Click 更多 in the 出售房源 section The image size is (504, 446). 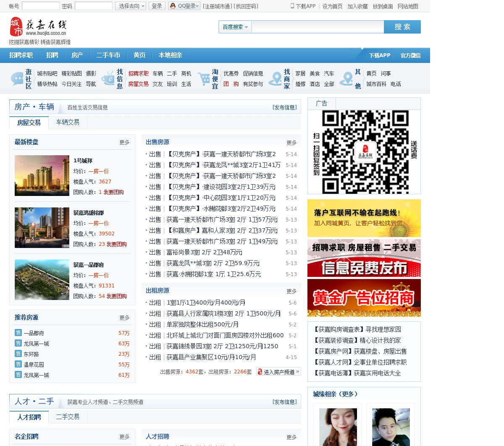point(291,143)
